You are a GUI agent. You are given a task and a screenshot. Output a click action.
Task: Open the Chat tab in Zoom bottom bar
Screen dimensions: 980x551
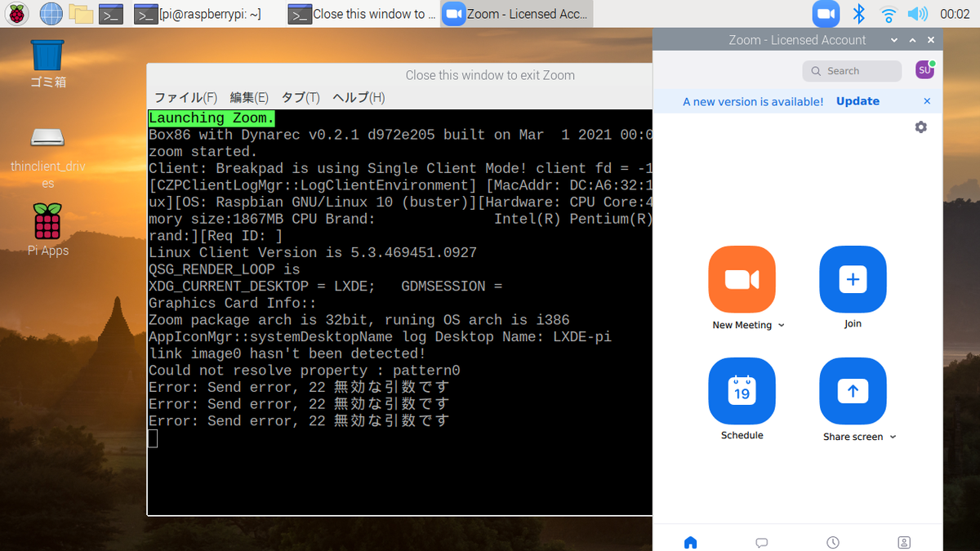[761, 542]
